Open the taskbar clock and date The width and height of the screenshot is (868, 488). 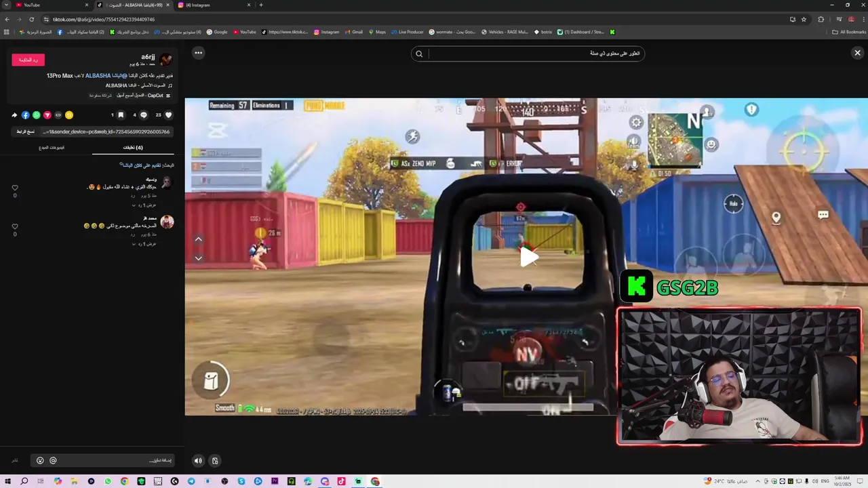tap(843, 481)
